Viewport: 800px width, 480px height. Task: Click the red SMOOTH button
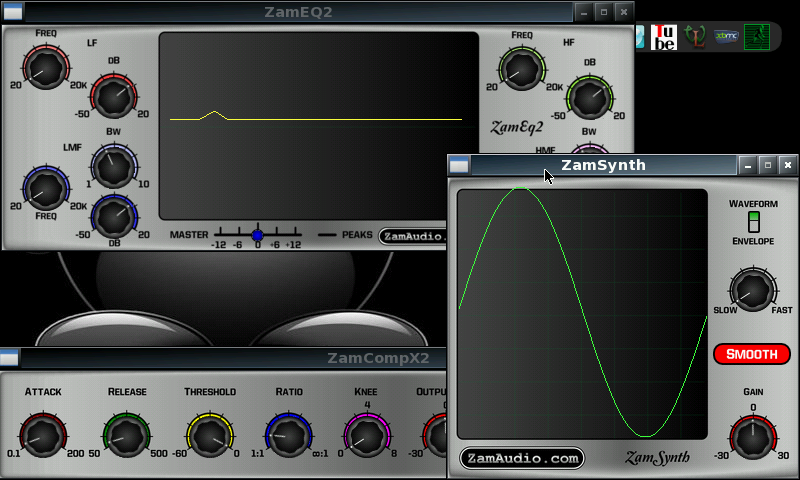[752, 354]
